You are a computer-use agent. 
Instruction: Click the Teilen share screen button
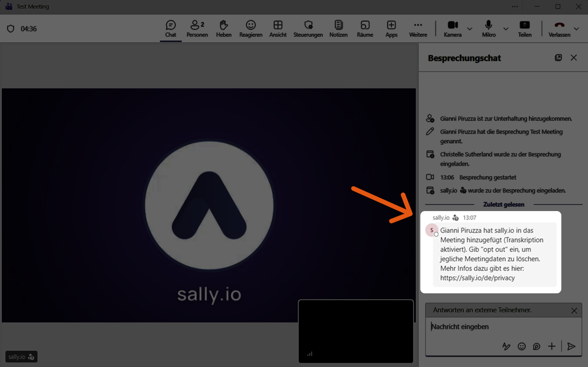tap(525, 28)
